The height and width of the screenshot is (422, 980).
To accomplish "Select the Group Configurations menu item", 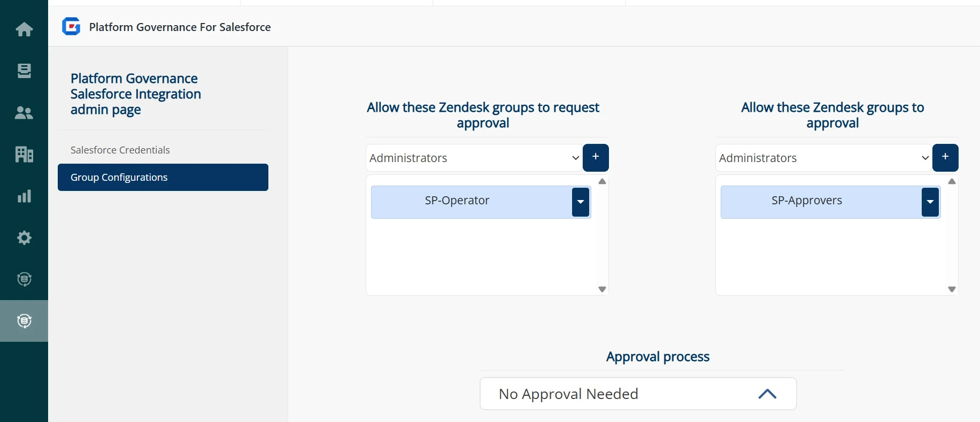I will pyautogui.click(x=163, y=178).
